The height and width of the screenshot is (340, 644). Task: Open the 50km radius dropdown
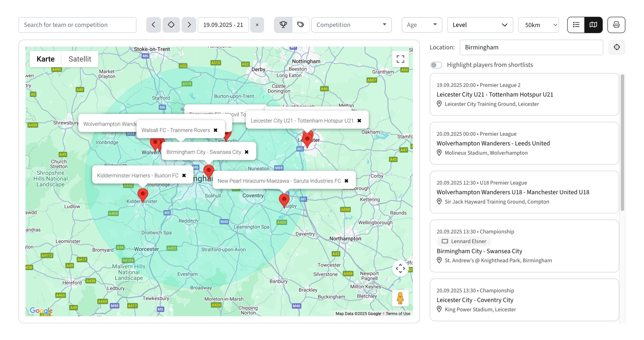coord(539,25)
